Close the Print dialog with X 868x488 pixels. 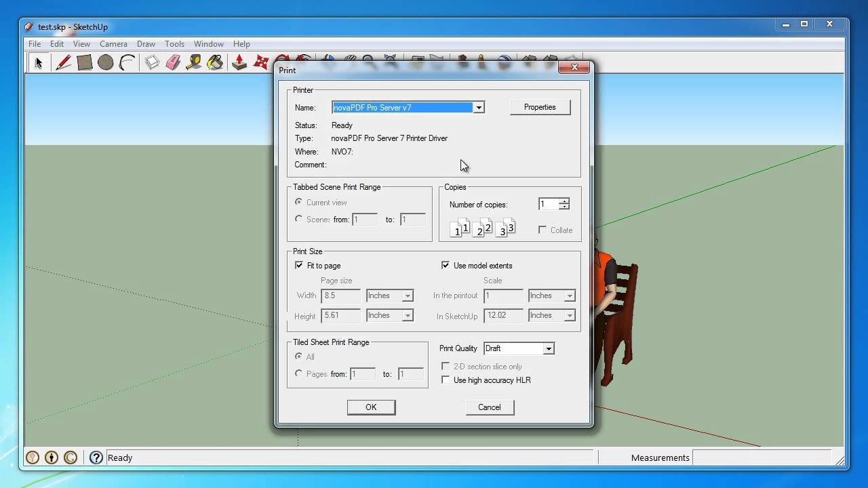coord(574,67)
